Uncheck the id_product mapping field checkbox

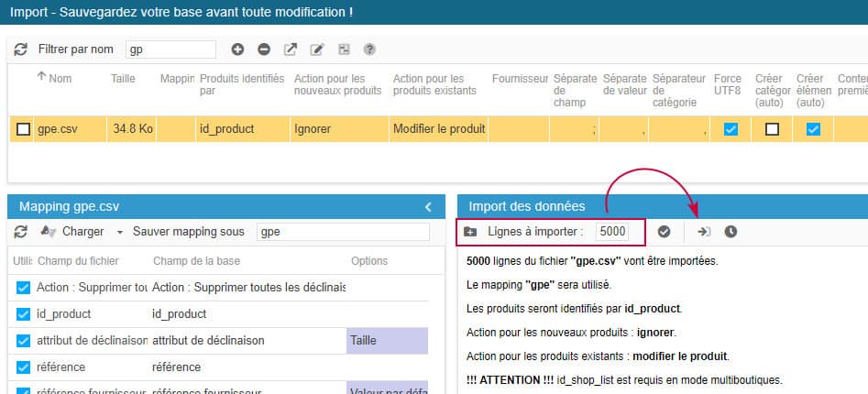click(x=24, y=313)
